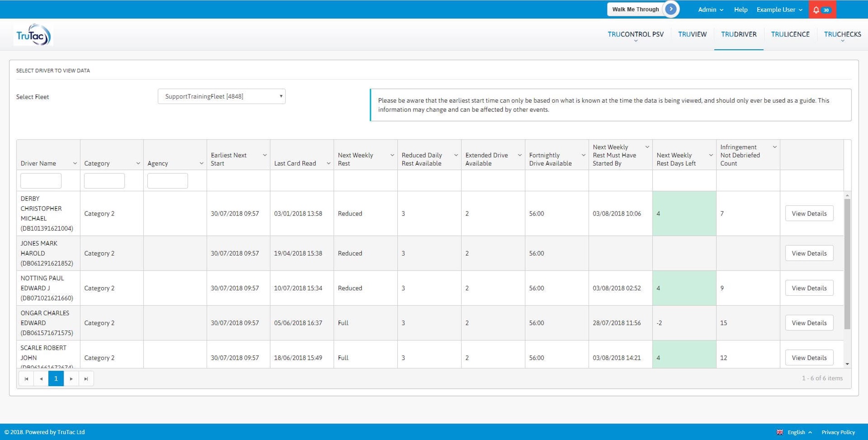Open the Driver Name column menu chevron

(x=74, y=162)
